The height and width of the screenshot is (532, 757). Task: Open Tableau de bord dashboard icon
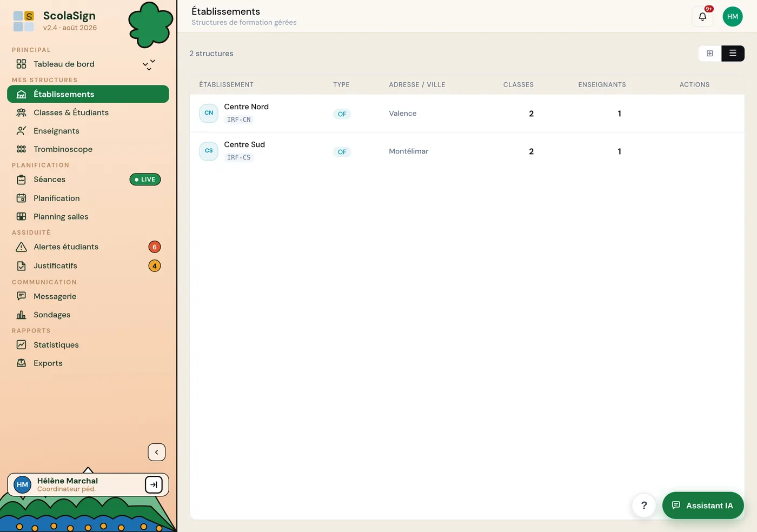point(21,64)
